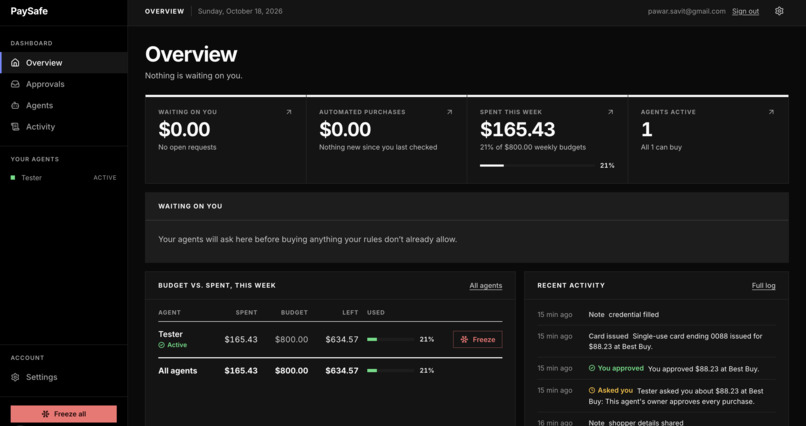Click the Note credential filled entry
This screenshot has width=806, height=426.
coord(656,314)
